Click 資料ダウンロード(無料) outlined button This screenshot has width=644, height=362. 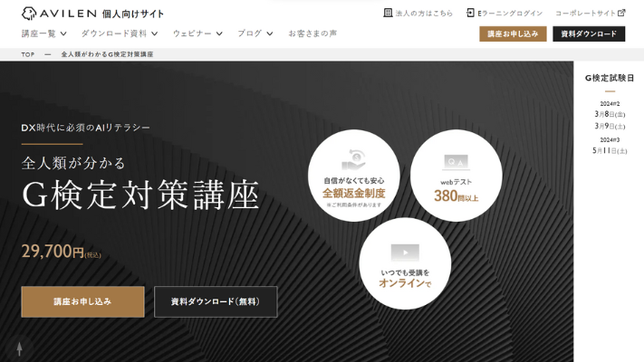(216, 301)
